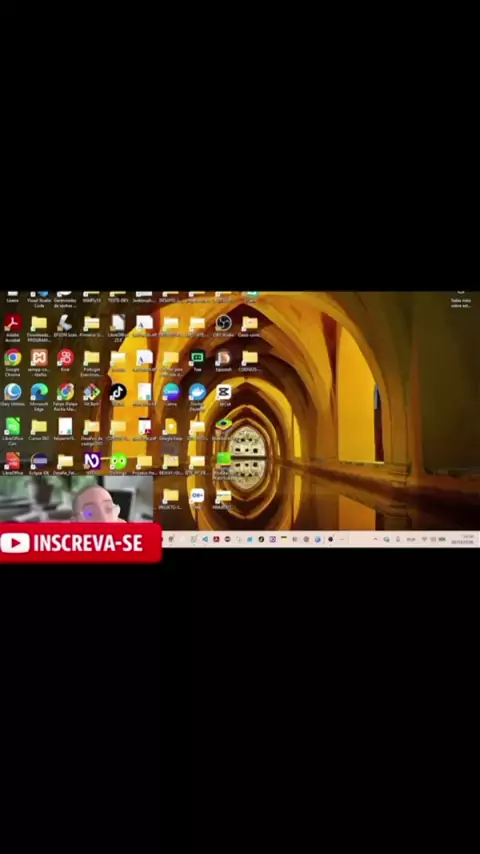Open the Microsoft Edge desktop icon

[x=39, y=396]
